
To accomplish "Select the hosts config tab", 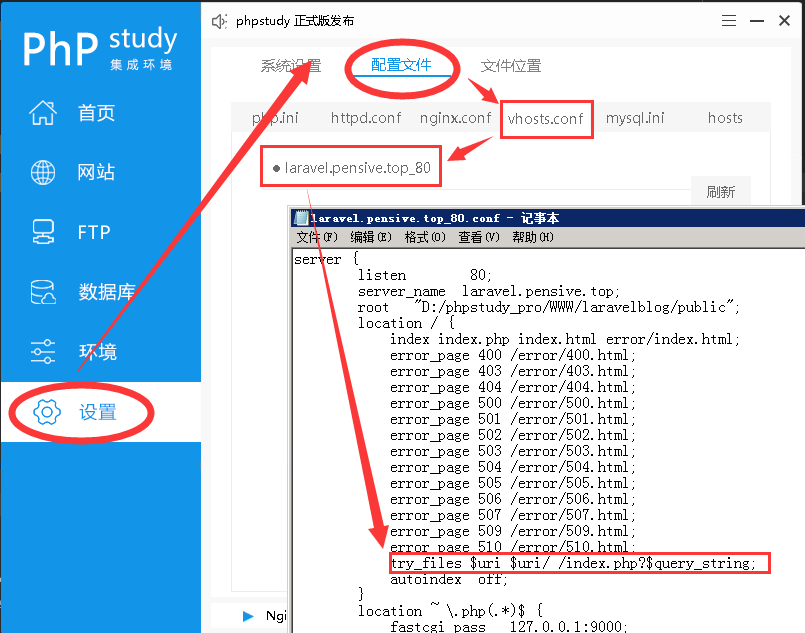I will point(725,118).
